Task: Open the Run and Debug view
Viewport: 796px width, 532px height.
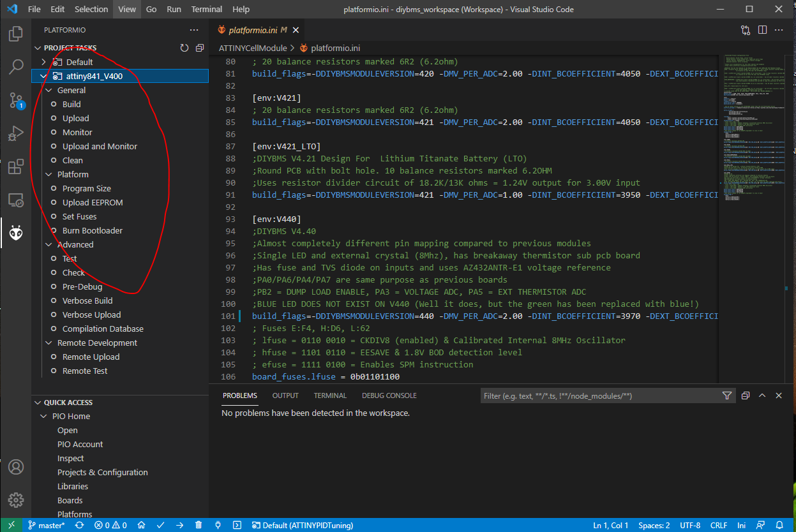Action: tap(16, 134)
